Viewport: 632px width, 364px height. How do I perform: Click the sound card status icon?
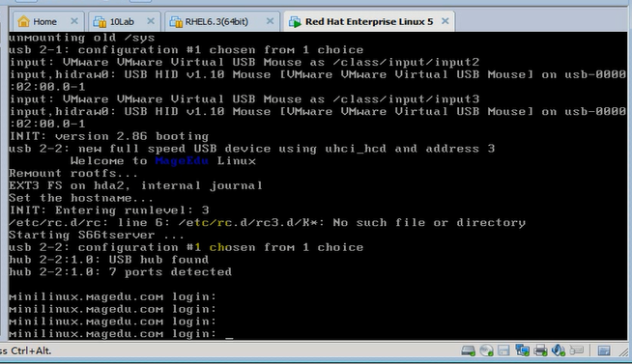tap(559, 350)
